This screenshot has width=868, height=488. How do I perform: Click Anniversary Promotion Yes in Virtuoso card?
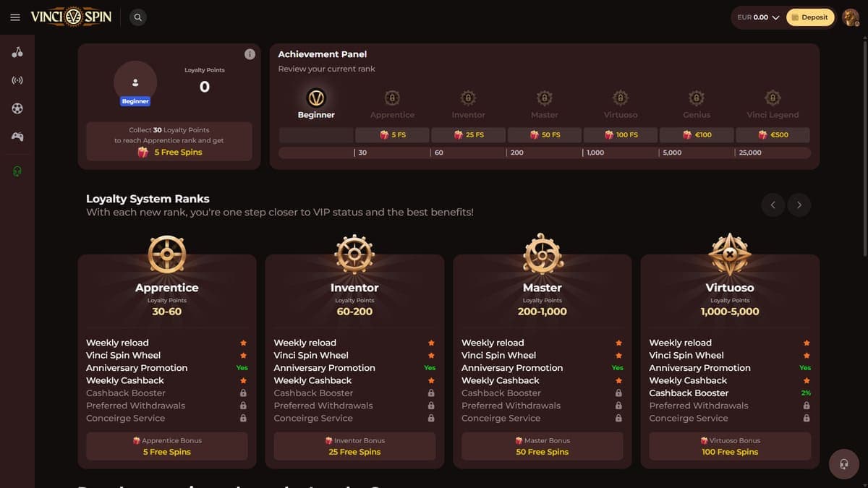click(x=805, y=368)
